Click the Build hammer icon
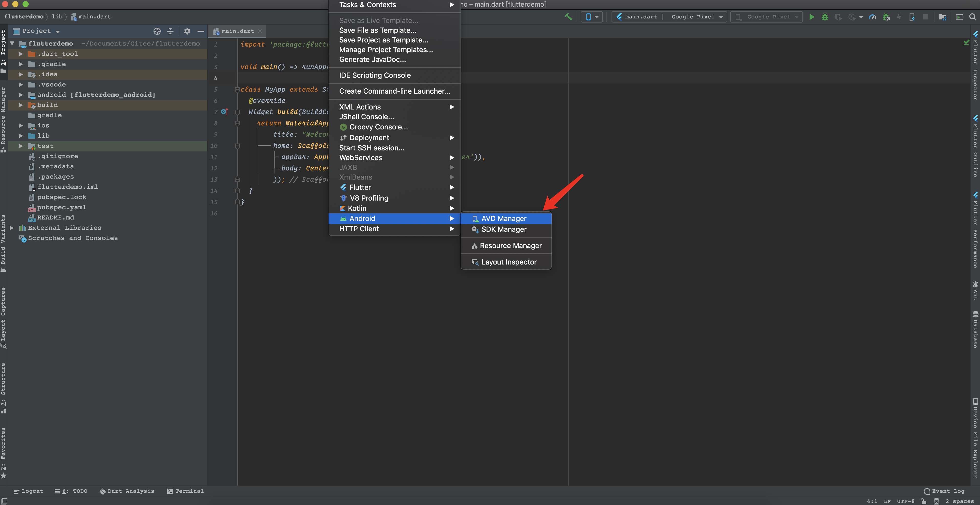This screenshot has height=505, width=980. (x=568, y=17)
